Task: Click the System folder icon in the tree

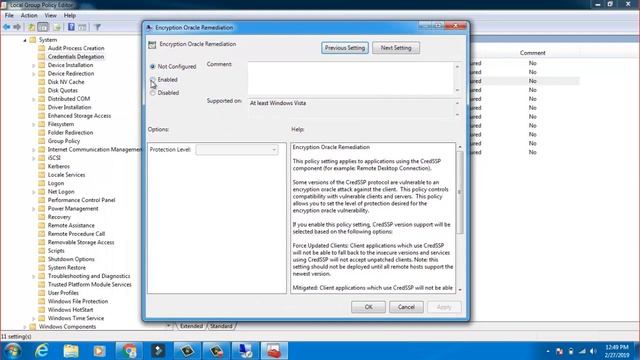Action: coord(33,40)
